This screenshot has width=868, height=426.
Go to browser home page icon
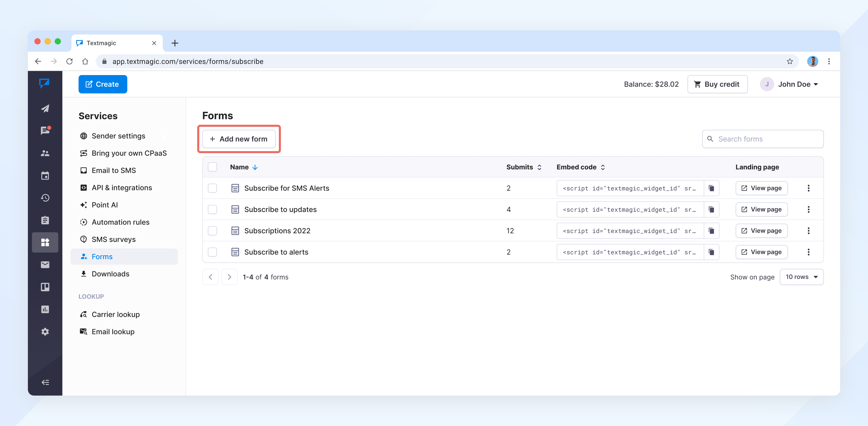(x=85, y=61)
